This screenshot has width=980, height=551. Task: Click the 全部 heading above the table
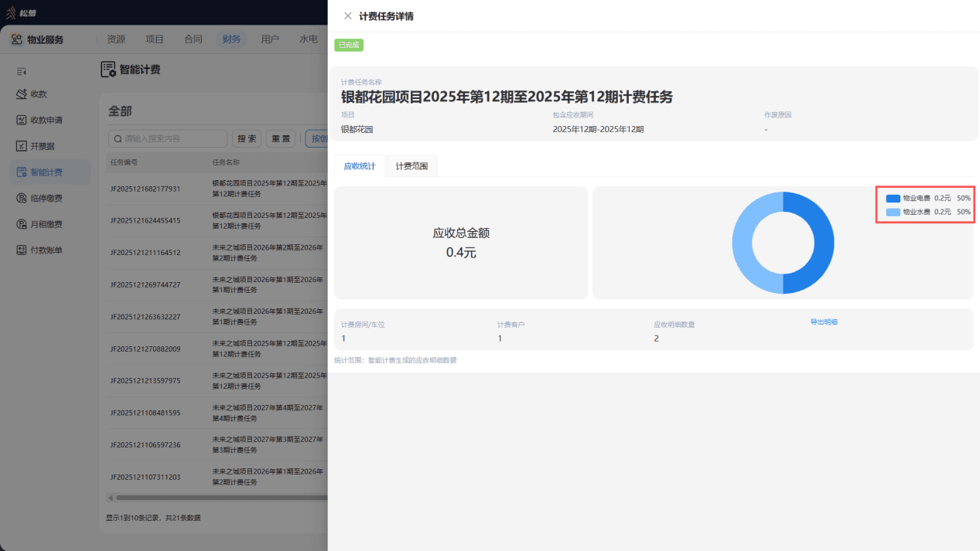[x=120, y=111]
